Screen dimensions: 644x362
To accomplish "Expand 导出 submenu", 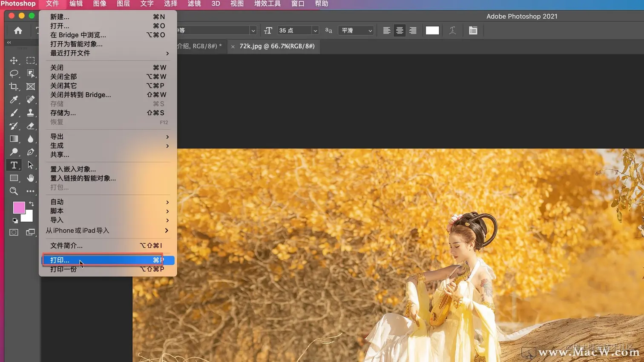I will point(109,137).
